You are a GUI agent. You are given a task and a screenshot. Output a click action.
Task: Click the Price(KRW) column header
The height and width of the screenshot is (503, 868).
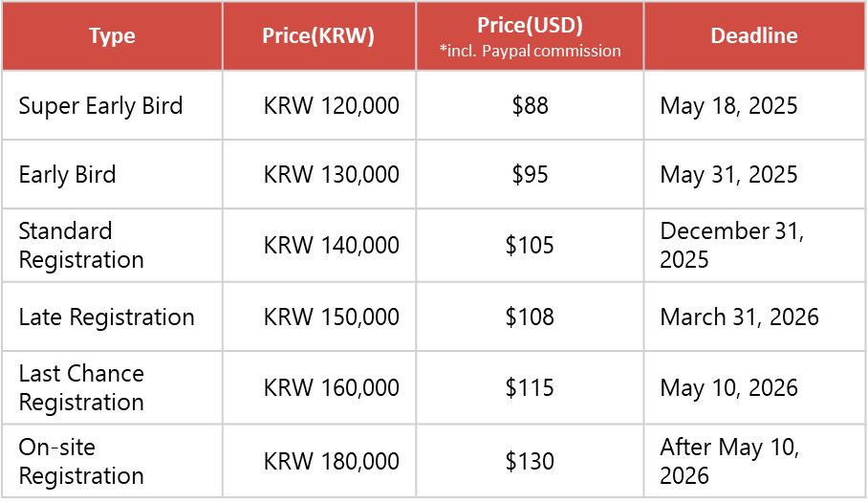click(318, 36)
